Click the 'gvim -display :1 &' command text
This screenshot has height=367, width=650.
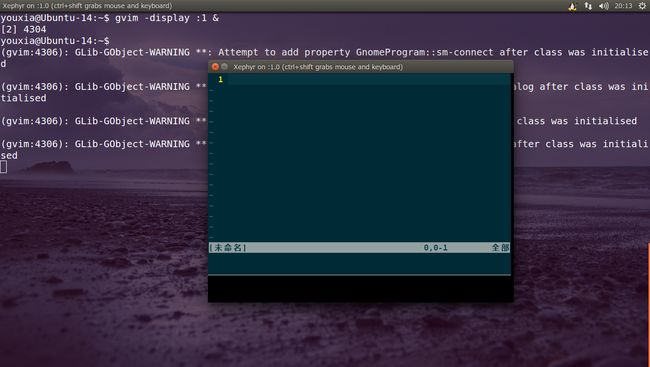167,18
